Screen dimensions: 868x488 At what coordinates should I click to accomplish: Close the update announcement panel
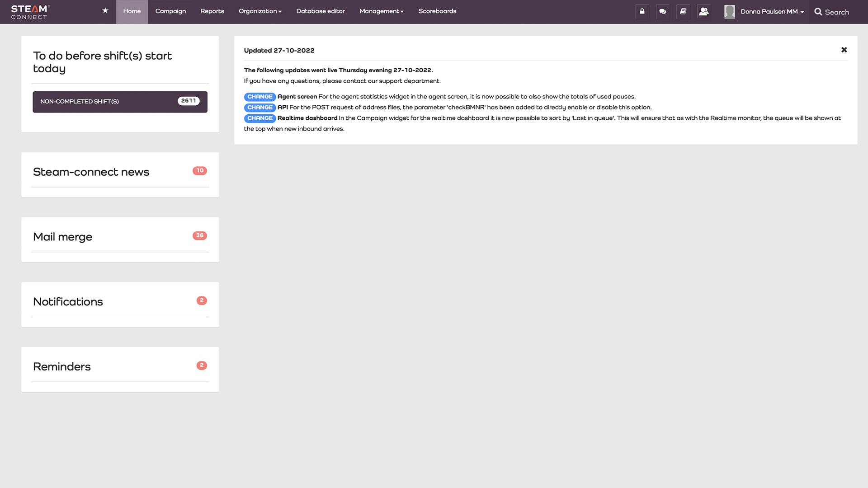pyautogui.click(x=844, y=50)
